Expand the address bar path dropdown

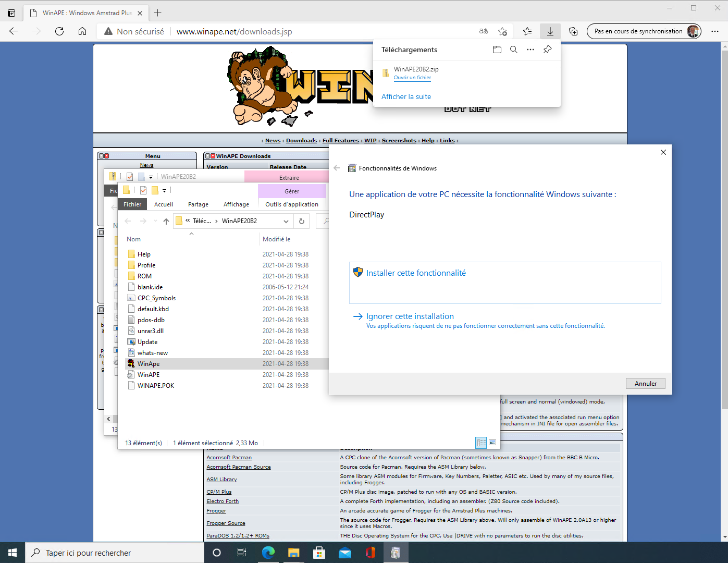[286, 221]
